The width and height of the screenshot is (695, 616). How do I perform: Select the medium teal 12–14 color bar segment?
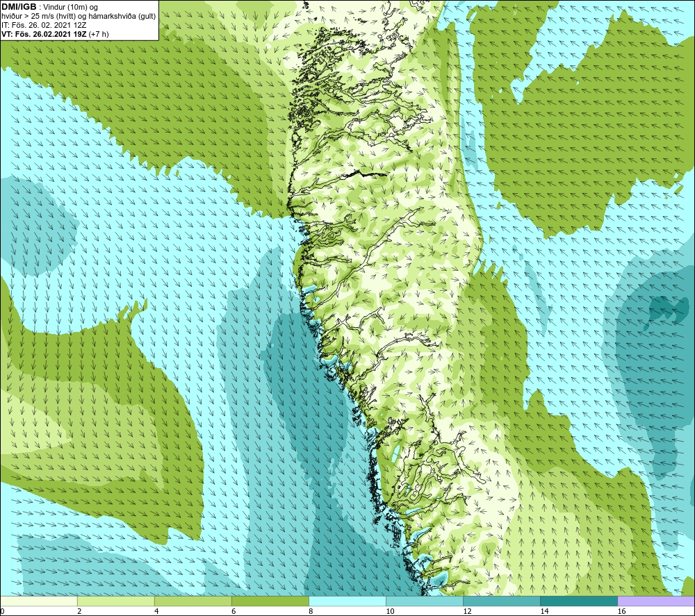tap(501, 601)
